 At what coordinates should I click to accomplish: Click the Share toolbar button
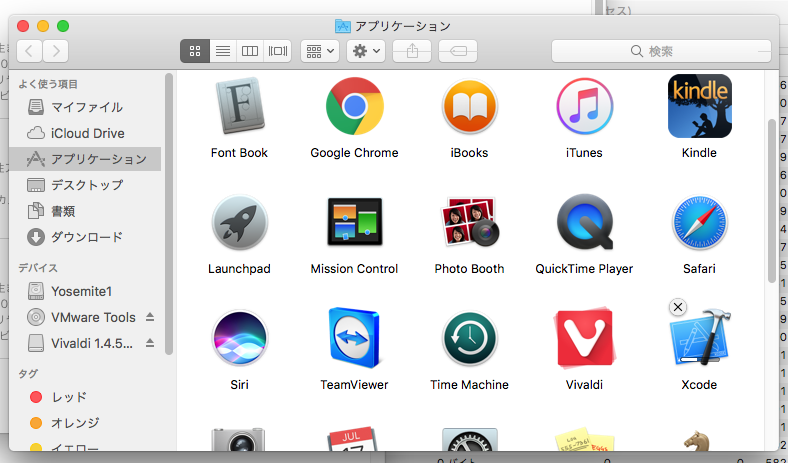tap(412, 51)
